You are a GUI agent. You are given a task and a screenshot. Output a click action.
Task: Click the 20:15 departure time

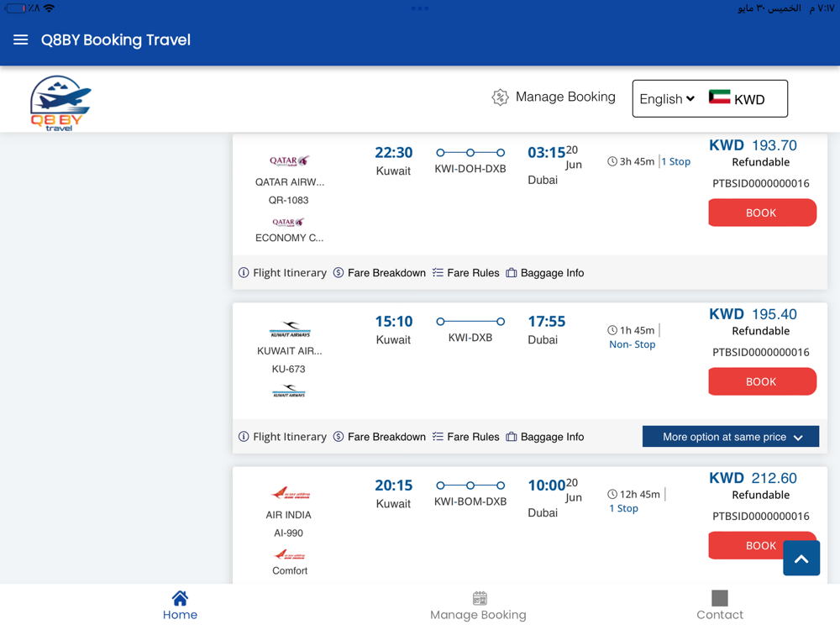(394, 486)
